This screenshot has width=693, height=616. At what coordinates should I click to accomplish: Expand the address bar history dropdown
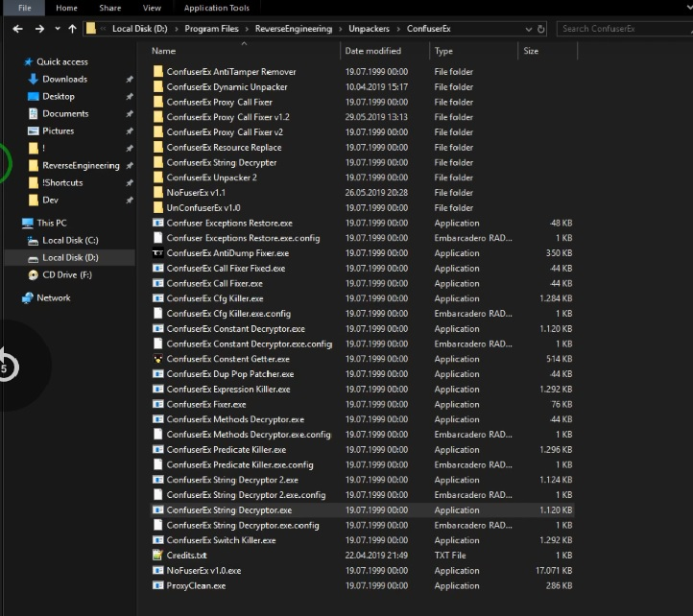click(528, 29)
